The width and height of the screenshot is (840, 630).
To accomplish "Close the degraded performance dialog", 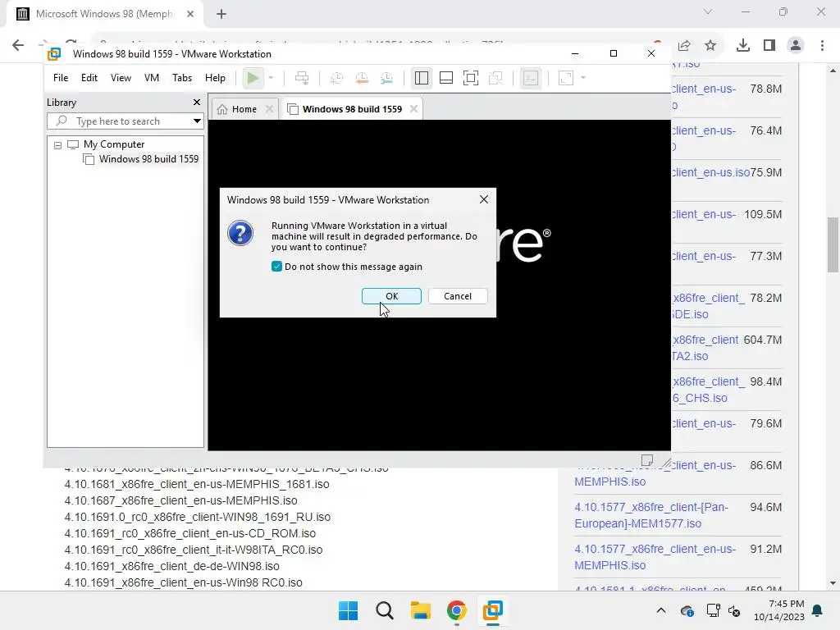I will pos(484,199).
